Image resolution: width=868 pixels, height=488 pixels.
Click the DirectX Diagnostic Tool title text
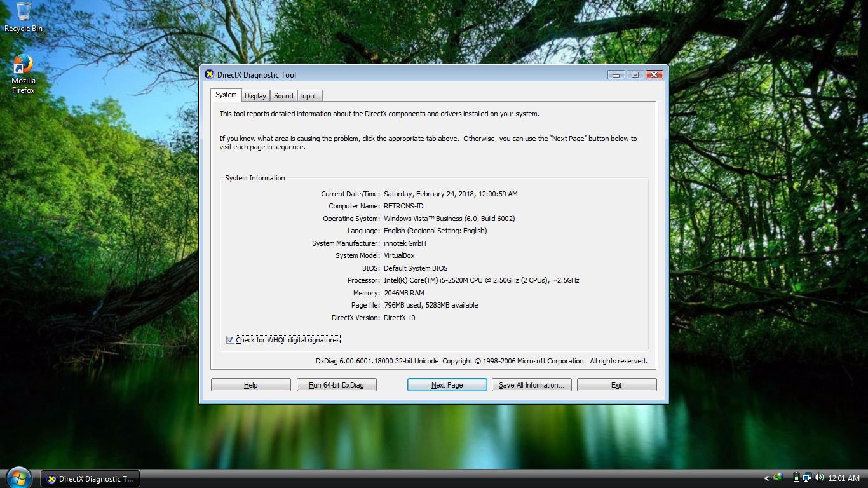[257, 75]
